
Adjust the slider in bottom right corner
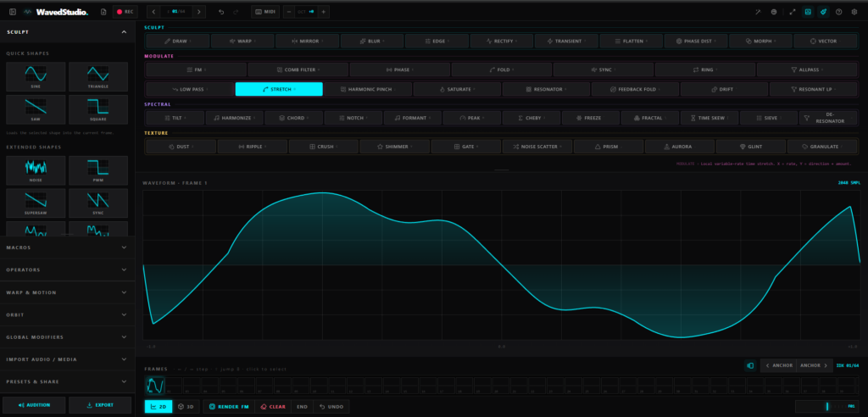coord(827,407)
